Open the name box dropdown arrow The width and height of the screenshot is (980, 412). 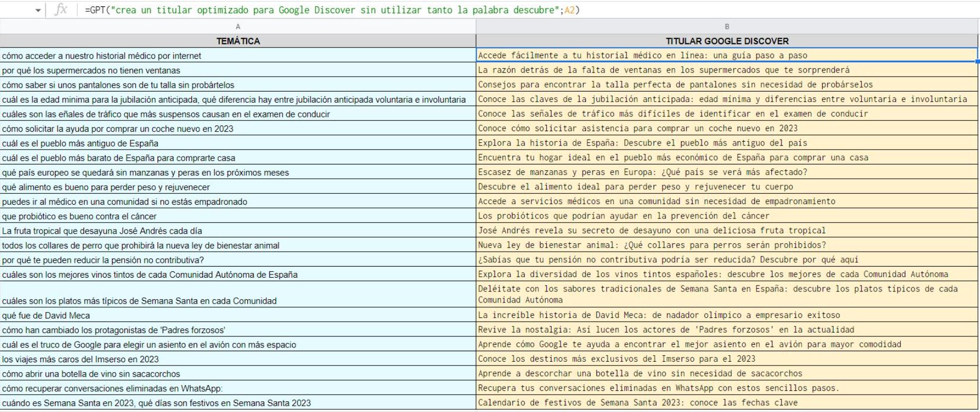pyautogui.click(x=38, y=10)
